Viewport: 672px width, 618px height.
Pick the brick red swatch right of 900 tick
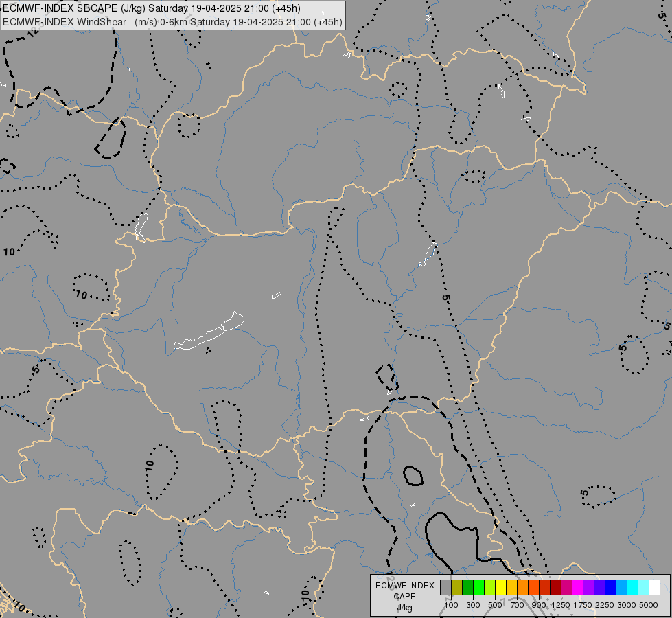point(545,588)
